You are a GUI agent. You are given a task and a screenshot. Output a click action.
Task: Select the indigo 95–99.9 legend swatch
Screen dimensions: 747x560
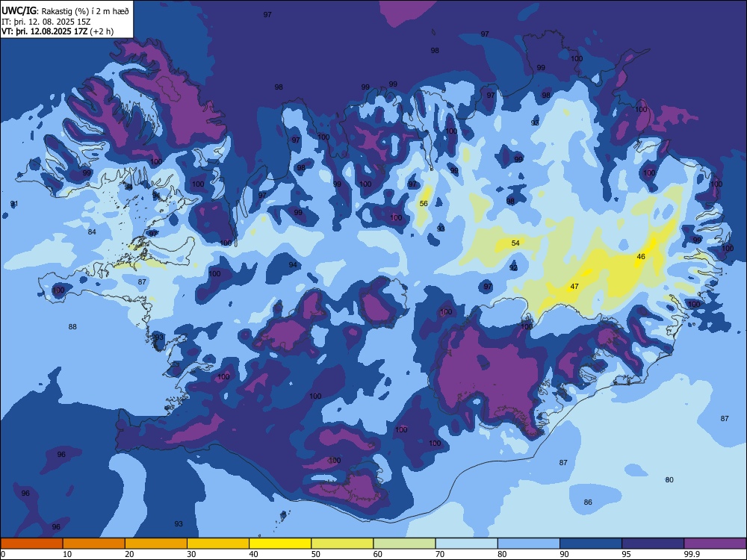[653, 544]
